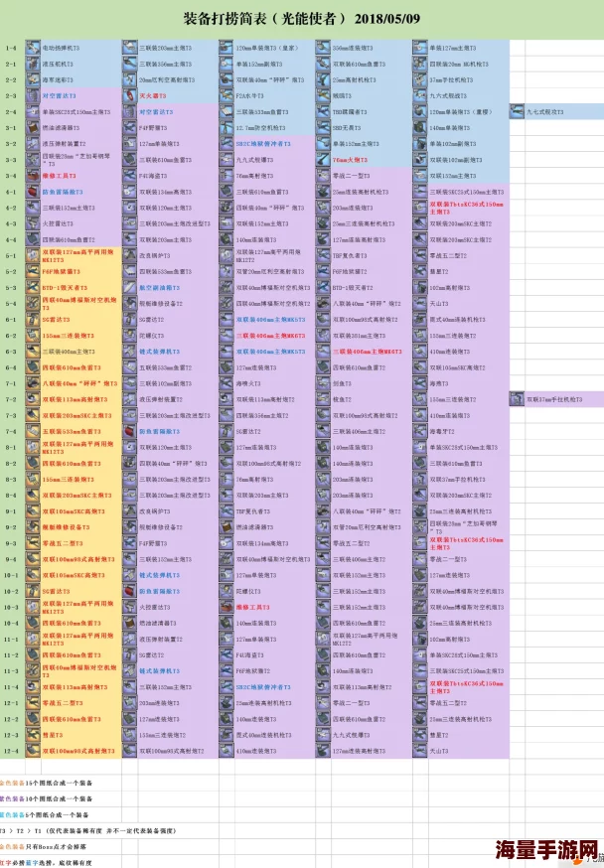The height and width of the screenshot is (868, 604).
Task: Select the red 灭火器T3 extinguisher icon
Action: tap(129, 95)
